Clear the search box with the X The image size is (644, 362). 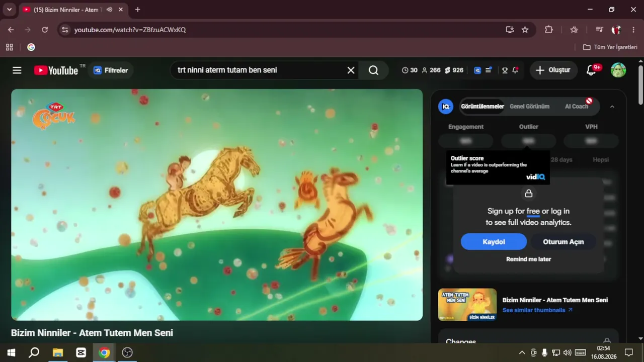[x=351, y=70]
